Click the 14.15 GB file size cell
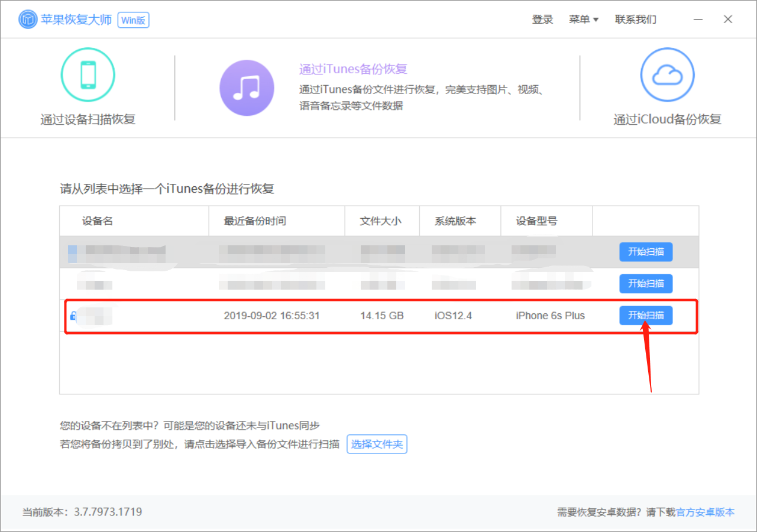This screenshot has height=532, width=757. pos(382,316)
